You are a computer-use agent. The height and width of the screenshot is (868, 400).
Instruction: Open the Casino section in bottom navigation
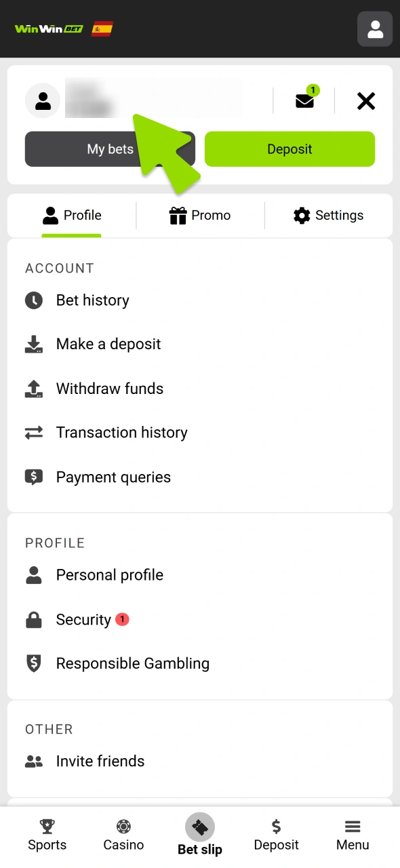click(123, 834)
